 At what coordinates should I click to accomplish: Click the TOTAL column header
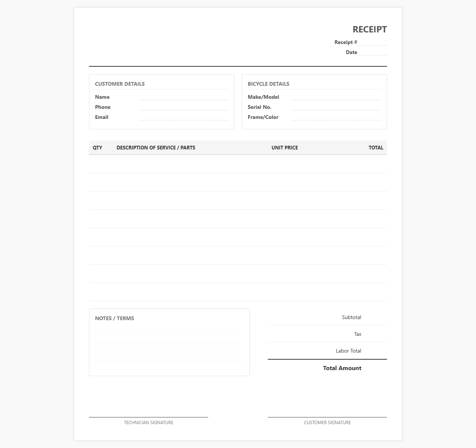(376, 148)
